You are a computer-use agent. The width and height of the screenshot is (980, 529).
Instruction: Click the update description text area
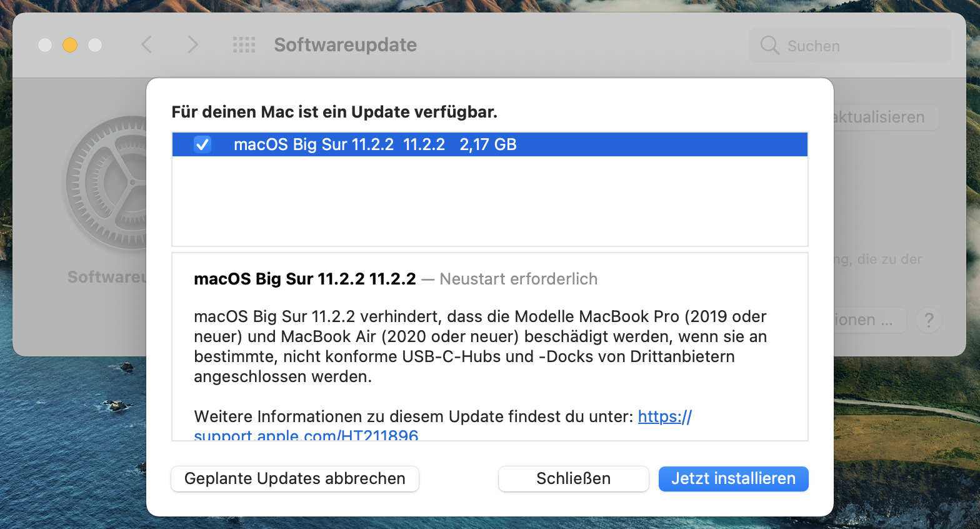490,347
